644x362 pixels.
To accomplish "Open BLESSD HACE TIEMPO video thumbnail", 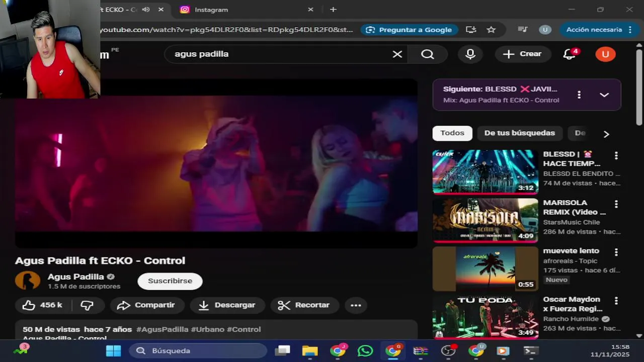I will [x=486, y=172].
